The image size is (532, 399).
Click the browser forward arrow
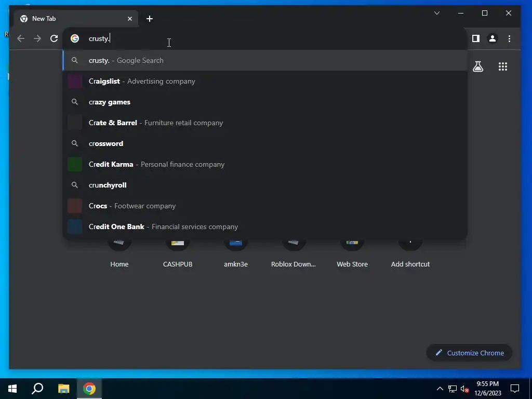pyautogui.click(x=37, y=38)
